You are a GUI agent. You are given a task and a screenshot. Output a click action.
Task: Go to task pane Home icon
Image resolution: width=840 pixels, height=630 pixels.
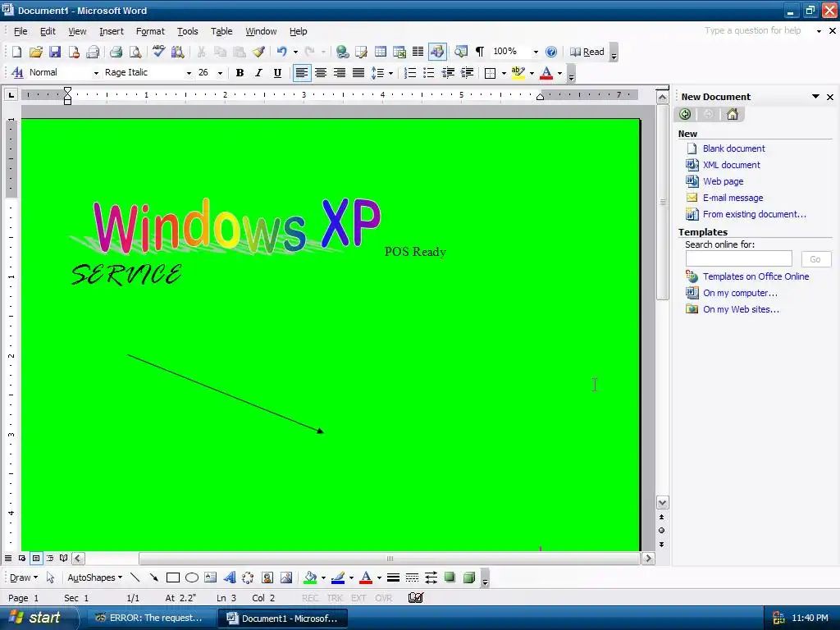pyautogui.click(x=733, y=114)
